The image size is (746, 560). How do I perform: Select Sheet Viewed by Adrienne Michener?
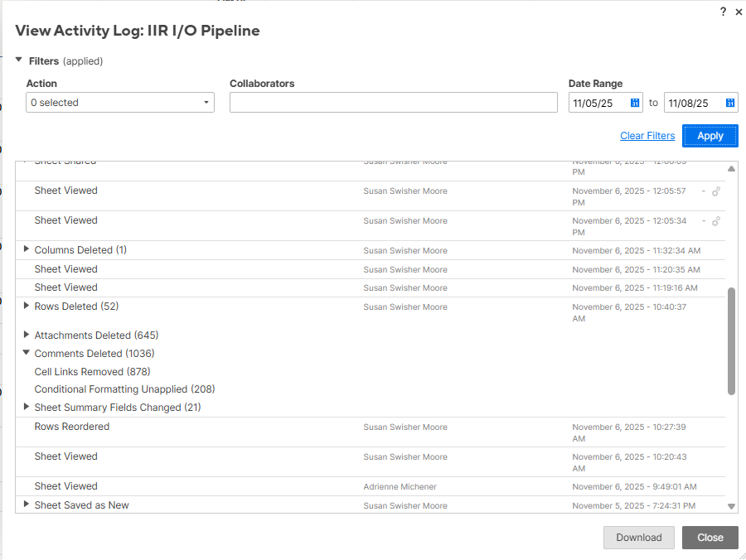click(x=371, y=486)
